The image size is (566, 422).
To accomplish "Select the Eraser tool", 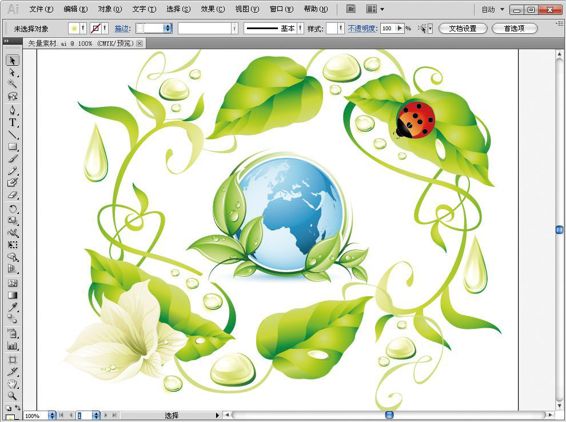I will [x=12, y=195].
